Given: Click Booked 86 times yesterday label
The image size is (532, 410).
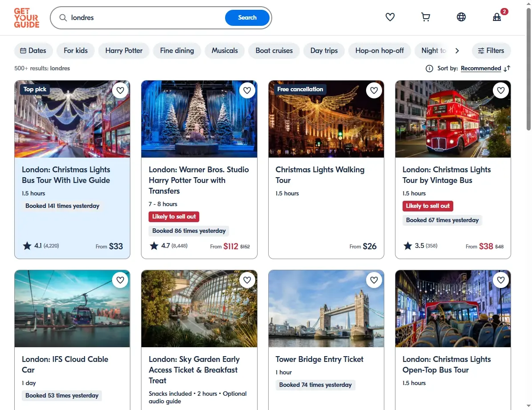Looking at the screenshot, I should coord(189,231).
